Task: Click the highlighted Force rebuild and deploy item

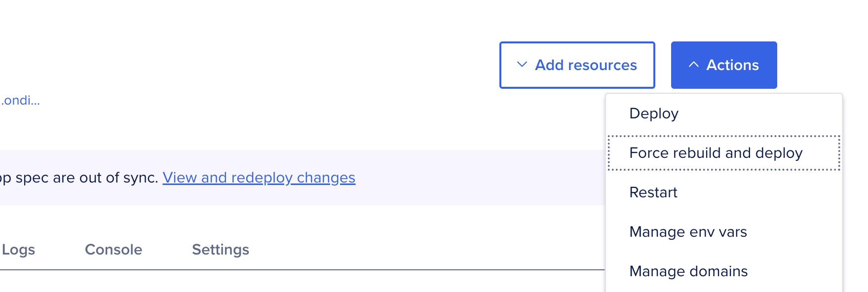Action: [x=716, y=153]
